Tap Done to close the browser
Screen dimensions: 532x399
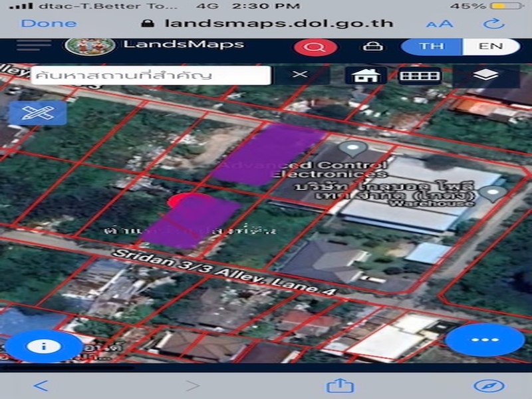[49, 23]
